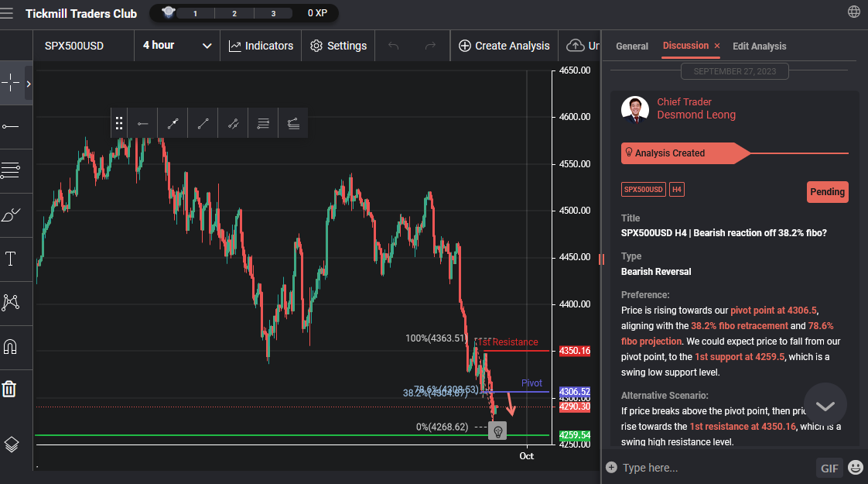Click the cloud upload icon
Image resolution: width=868 pixels, height=484 pixels.
pos(575,46)
